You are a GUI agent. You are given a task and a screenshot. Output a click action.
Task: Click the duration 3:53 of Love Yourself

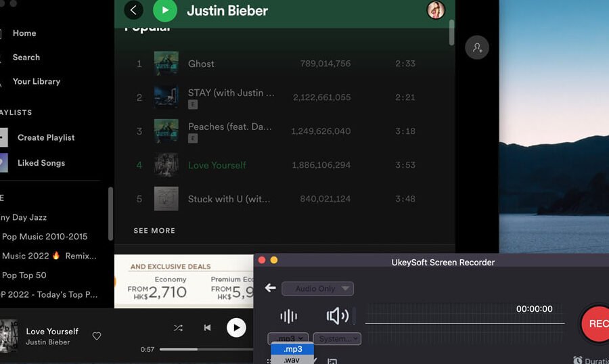405,164
